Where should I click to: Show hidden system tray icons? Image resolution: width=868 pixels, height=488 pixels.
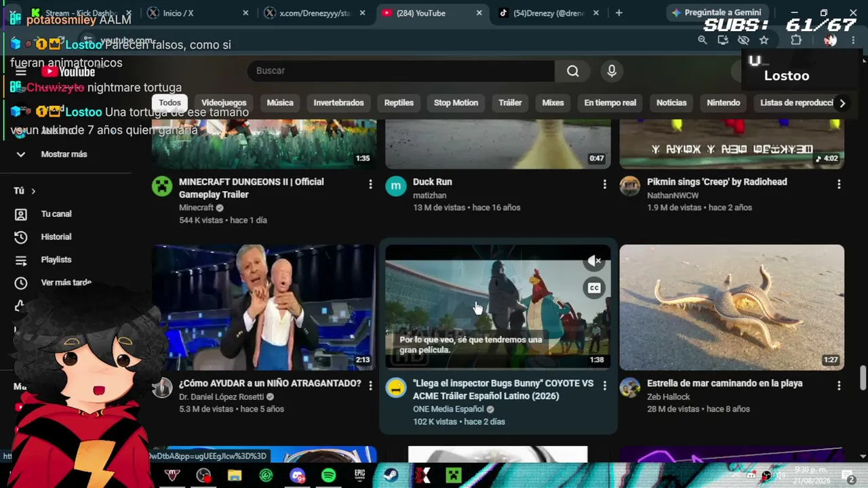tap(737, 476)
